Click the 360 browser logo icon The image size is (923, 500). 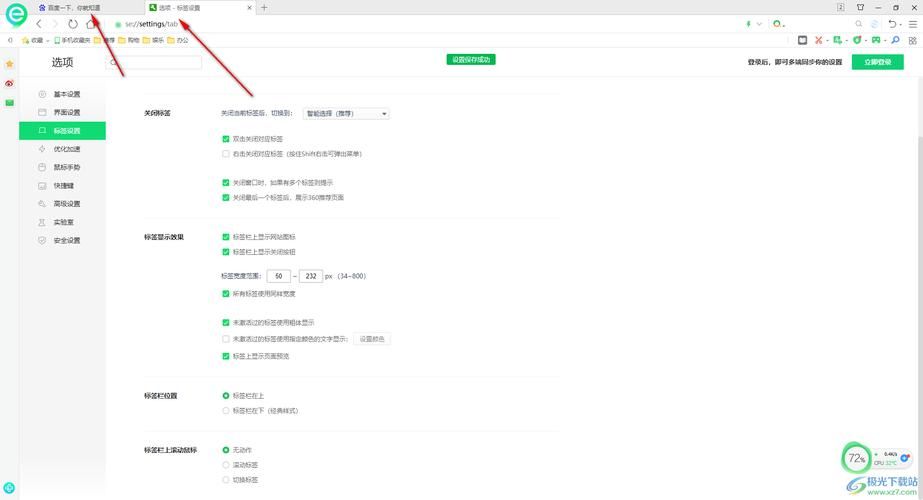click(x=16, y=14)
